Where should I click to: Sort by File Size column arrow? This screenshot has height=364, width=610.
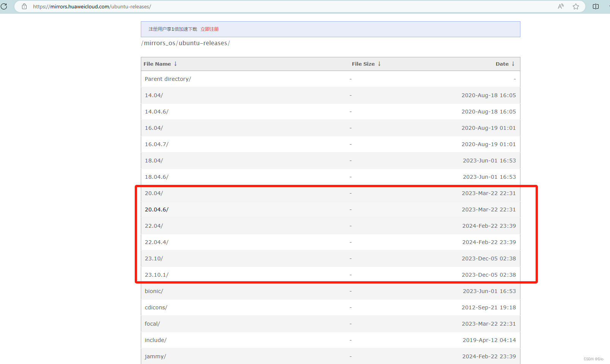click(x=379, y=64)
